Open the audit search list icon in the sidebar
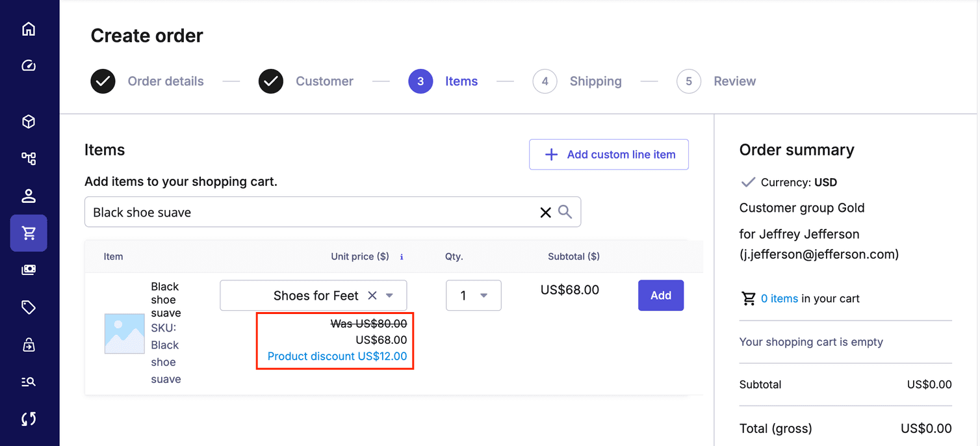Viewport: 980px width, 446px height. tap(29, 382)
